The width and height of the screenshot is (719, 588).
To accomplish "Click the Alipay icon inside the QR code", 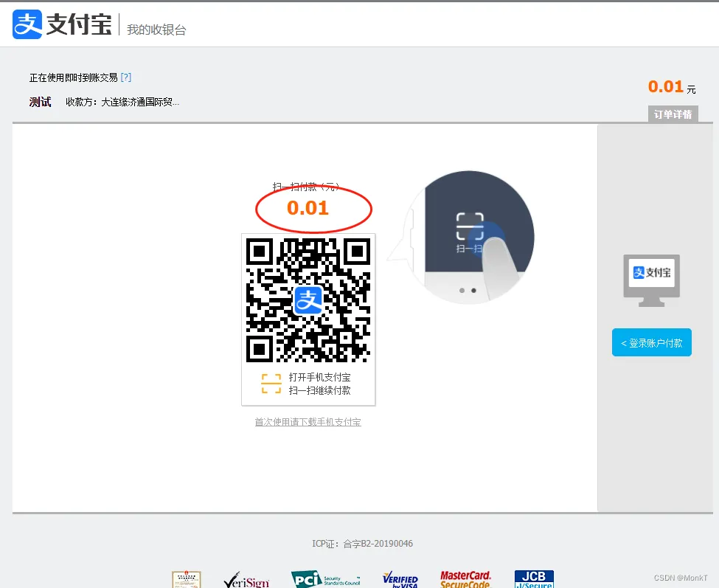I will [308, 300].
